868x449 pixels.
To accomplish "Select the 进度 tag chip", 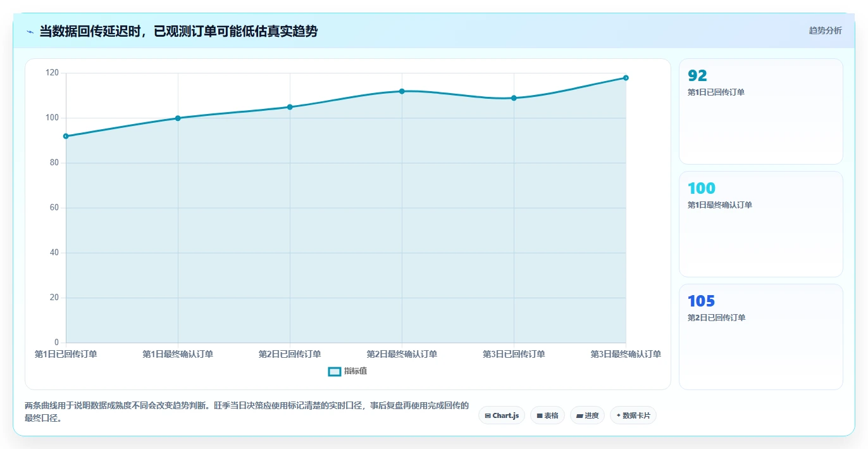I will click(587, 415).
